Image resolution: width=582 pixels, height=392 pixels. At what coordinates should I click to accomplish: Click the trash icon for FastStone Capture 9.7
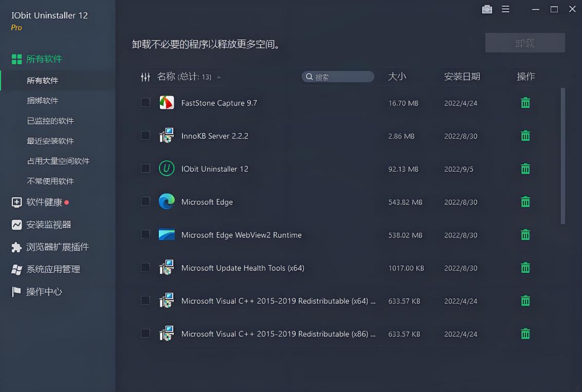(525, 103)
